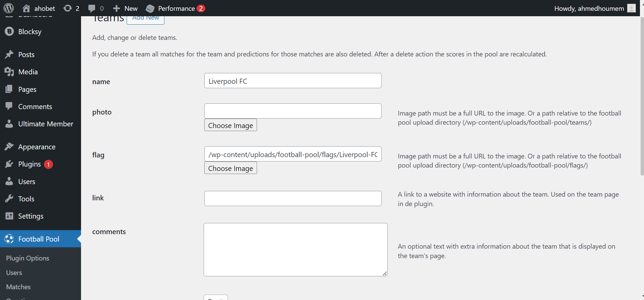
Task: Click the comments textarea resize handle
Action: 385,274
